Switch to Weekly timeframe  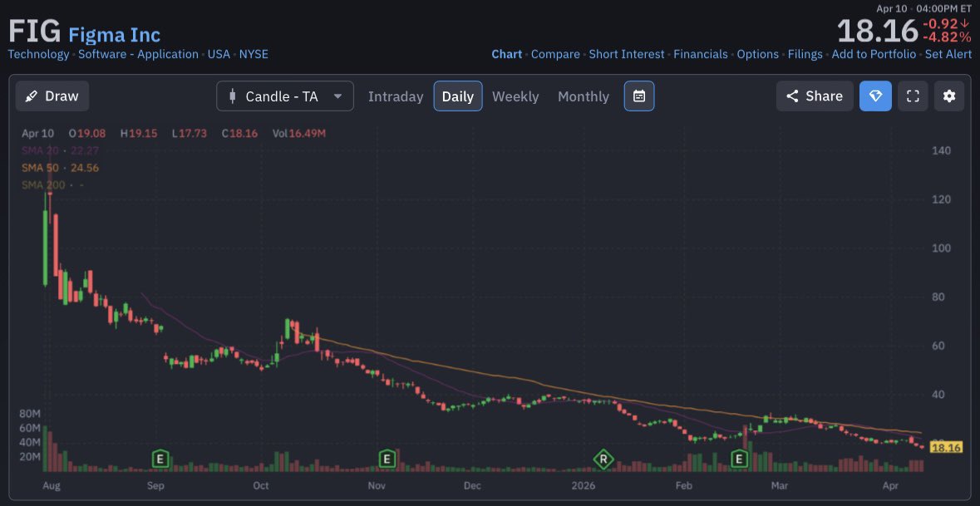(515, 96)
